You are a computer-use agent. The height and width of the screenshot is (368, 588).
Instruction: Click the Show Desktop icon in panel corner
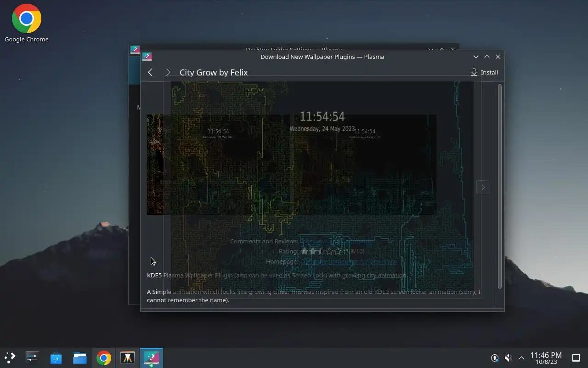pyautogui.click(x=576, y=358)
